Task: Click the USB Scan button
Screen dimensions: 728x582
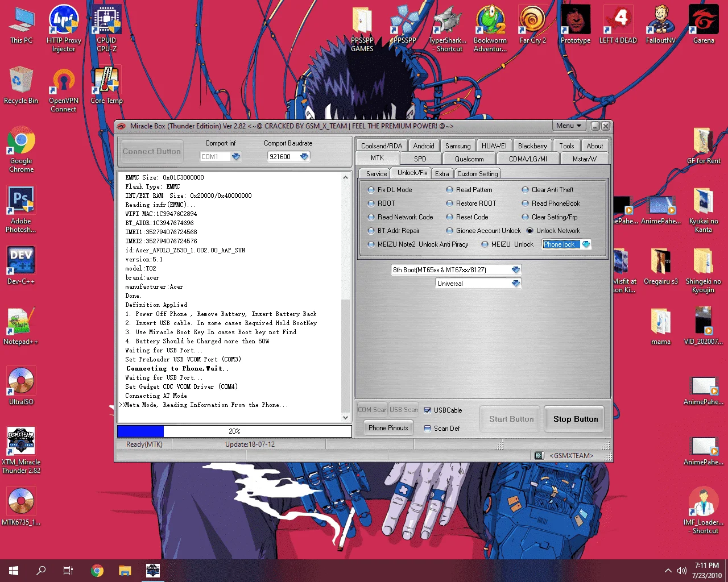Action: point(404,410)
